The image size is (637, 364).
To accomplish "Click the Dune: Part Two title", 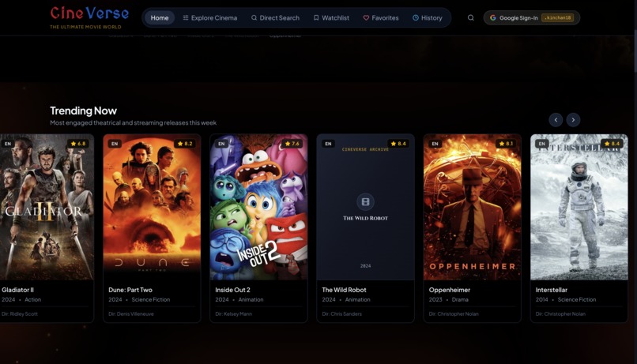I will [x=130, y=290].
